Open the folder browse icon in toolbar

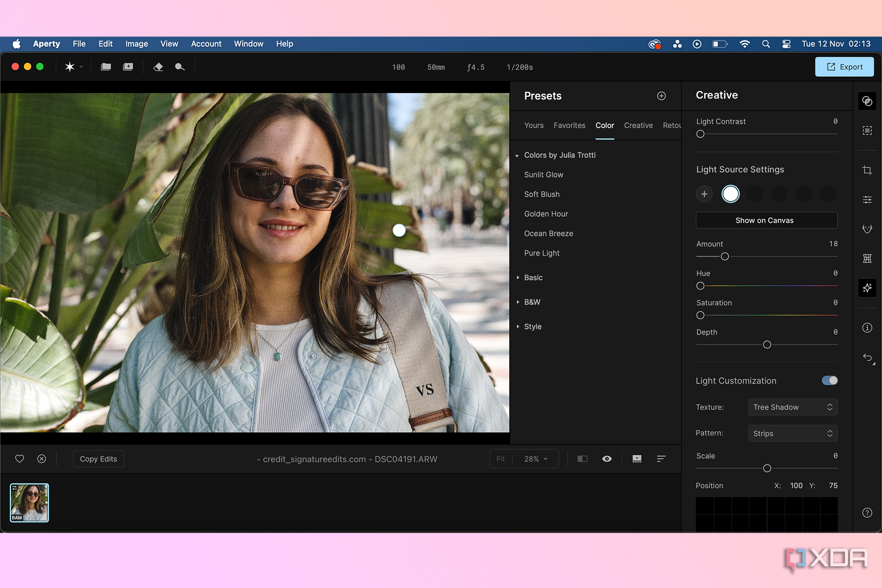tap(106, 67)
